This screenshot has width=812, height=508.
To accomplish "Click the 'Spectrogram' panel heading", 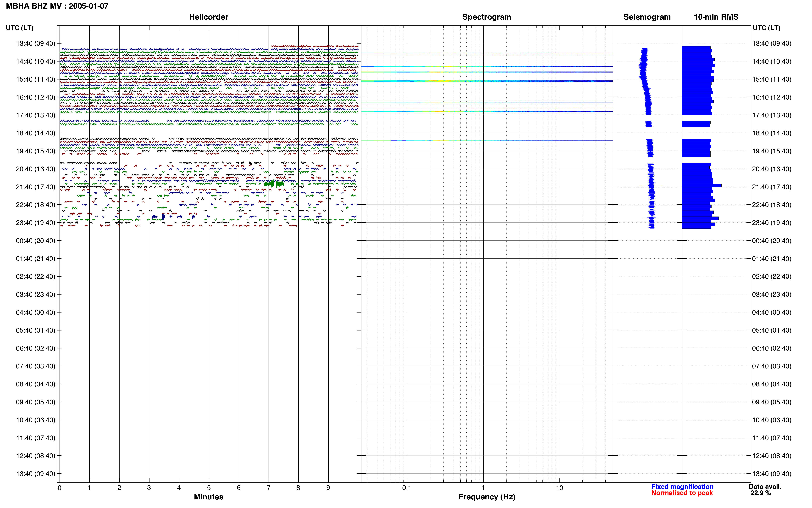I will click(487, 17).
